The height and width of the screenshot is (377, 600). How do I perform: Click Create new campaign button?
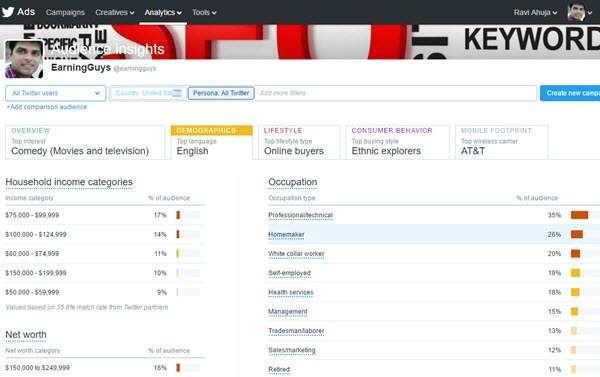pyautogui.click(x=570, y=93)
